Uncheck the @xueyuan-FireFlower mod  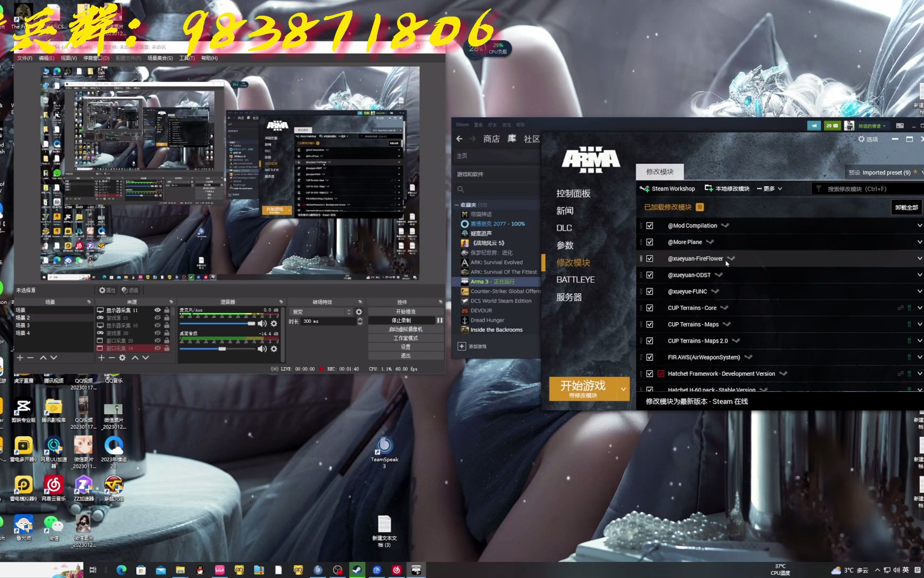649,258
